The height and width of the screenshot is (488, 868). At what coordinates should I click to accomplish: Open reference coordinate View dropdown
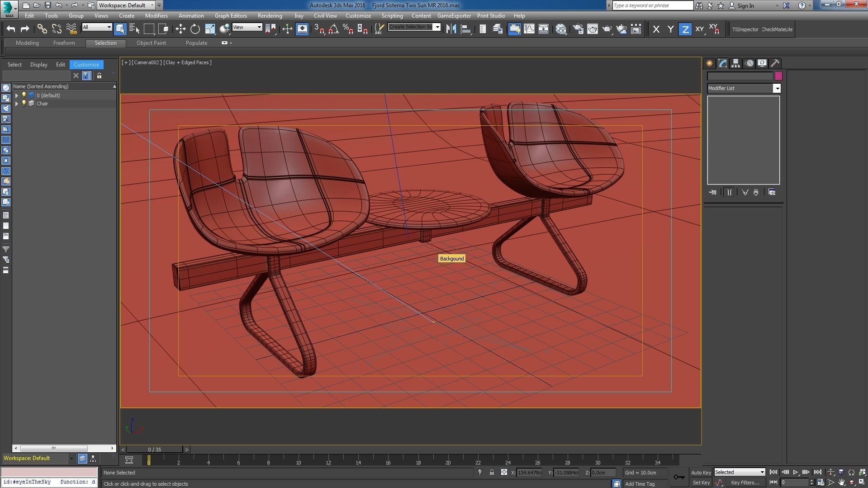(x=247, y=27)
